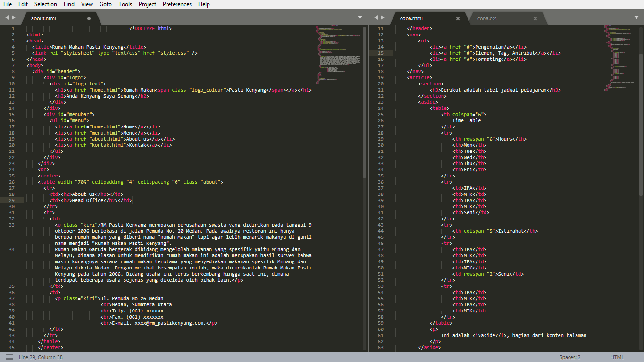Click the forward navigation arrow in the right pane
This screenshot has width=644, height=362.
pyautogui.click(x=383, y=17)
